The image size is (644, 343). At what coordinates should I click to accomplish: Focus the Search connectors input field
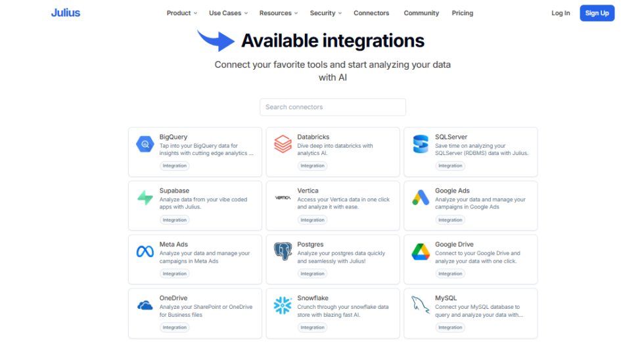pyautogui.click(x=333, y=107)
